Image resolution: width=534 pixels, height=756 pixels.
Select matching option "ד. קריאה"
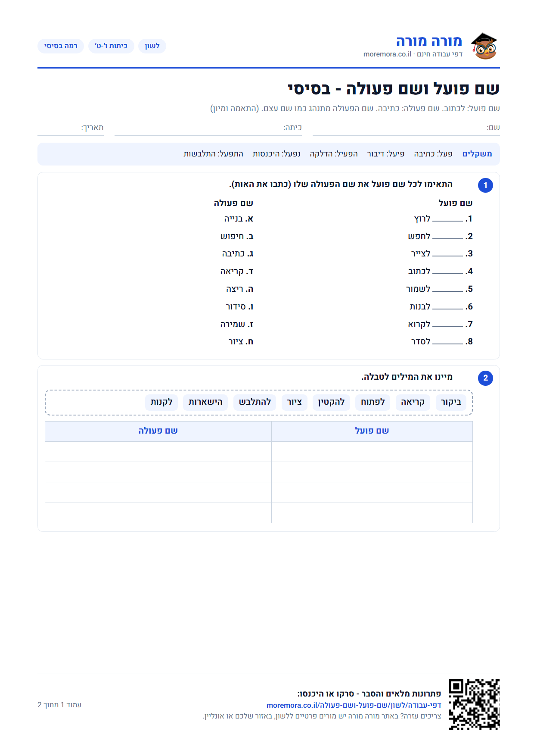[x=237, y=272]
